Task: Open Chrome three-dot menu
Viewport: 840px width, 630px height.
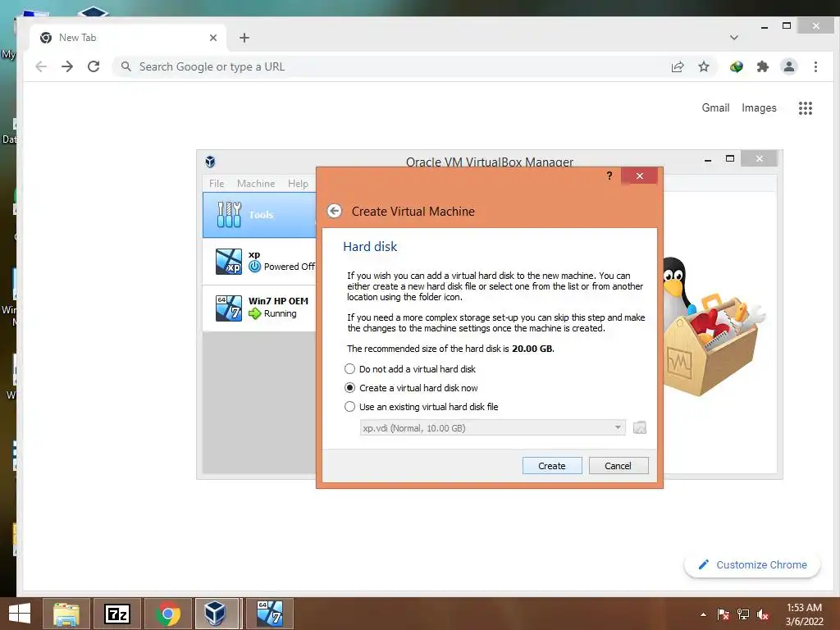Action: click(815, 66)
